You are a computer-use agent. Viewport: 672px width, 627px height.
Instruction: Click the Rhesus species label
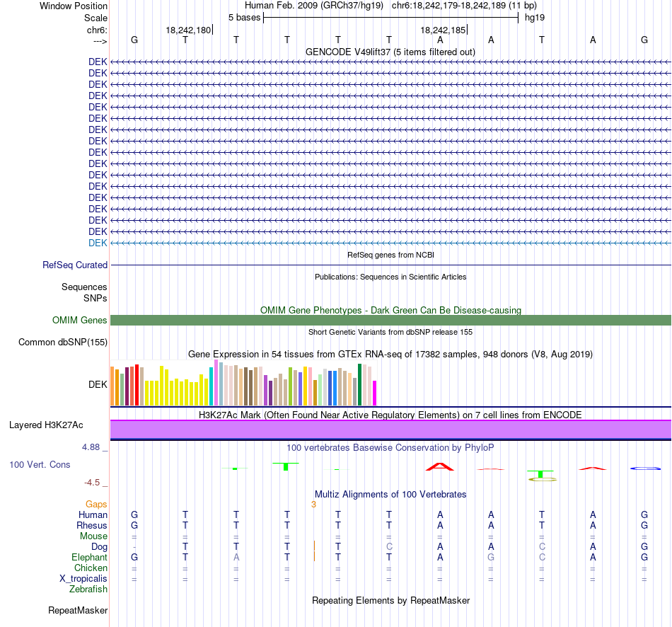[x=92, y=525]
